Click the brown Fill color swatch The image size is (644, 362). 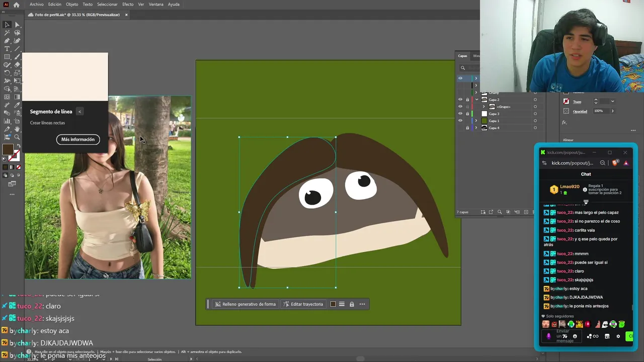[8, 149]
